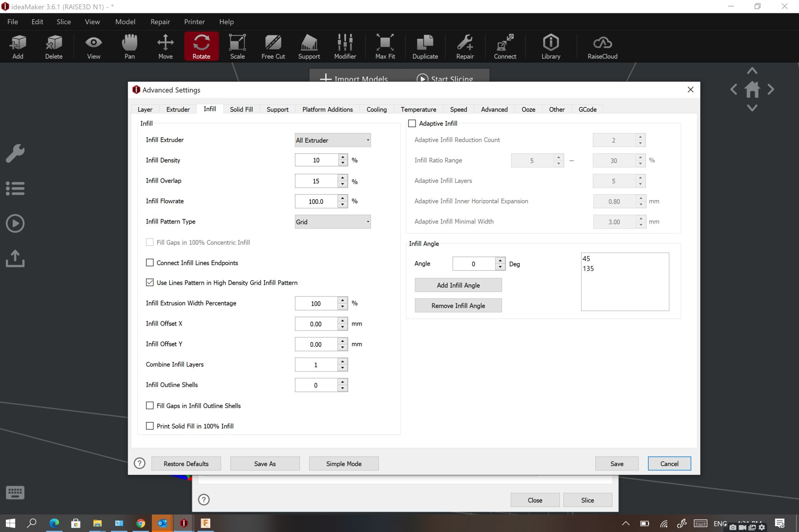The height and width of the screenshot is (532, 799).
Task: Increase Infill Density with up arrow
Action: tap(343, 157)
